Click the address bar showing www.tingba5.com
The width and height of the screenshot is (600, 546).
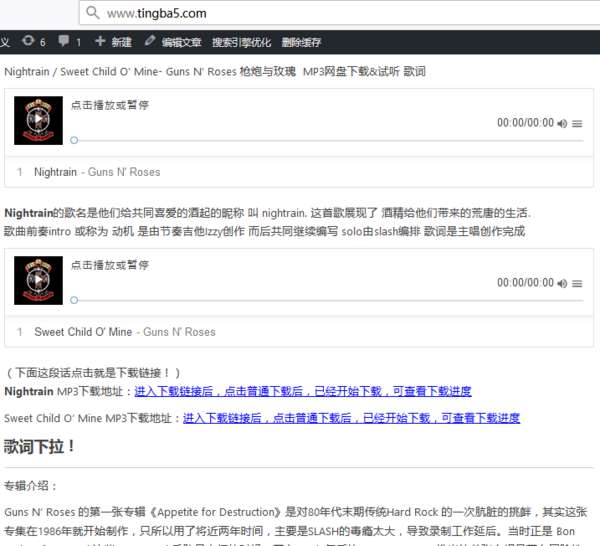(340, 13)
